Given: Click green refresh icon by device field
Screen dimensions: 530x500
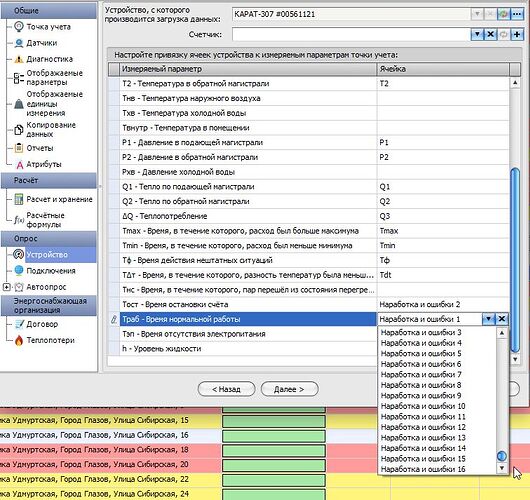Looking at the screenshot, I should coord(504,14).
